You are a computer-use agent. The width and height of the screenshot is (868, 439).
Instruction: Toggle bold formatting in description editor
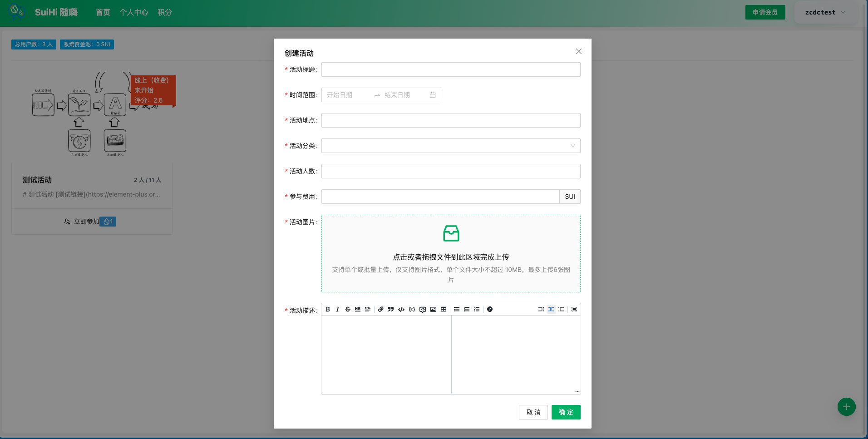pos(328,309)
